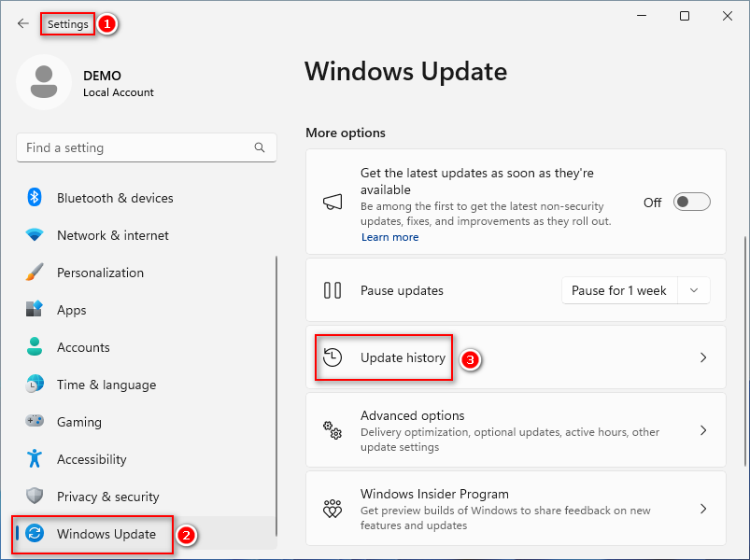Click the Apps icon in sidebar
Image resolution: width=750 pixels, height=560 pixels.
[35, 310]
